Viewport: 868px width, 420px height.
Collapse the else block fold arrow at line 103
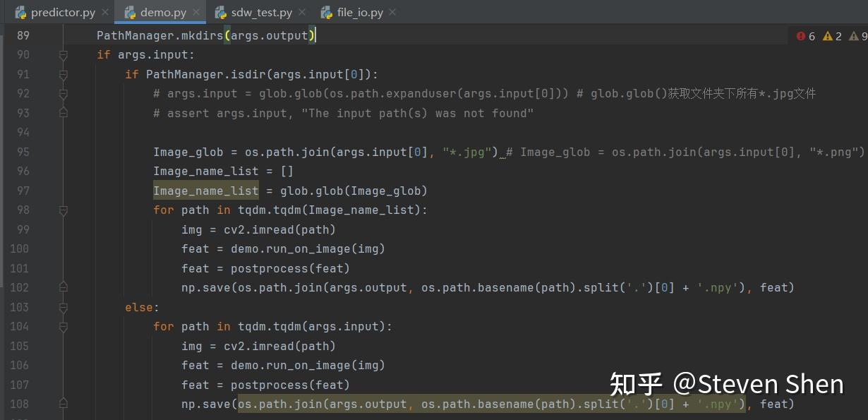tap(63, 307)
